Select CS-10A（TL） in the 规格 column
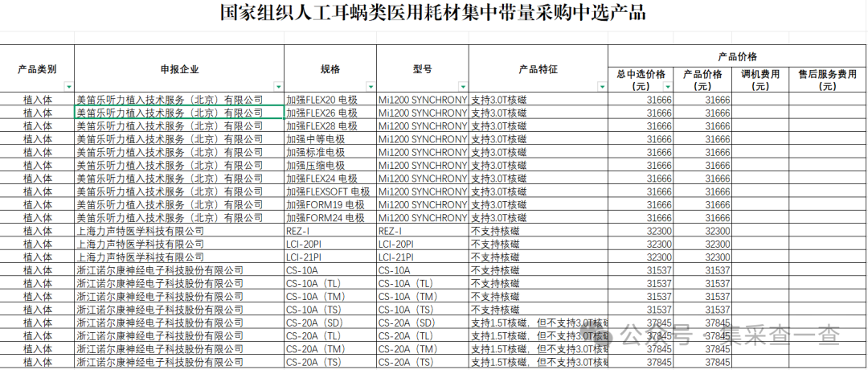Viewport: 868px width, 370px height. (330, 283)
